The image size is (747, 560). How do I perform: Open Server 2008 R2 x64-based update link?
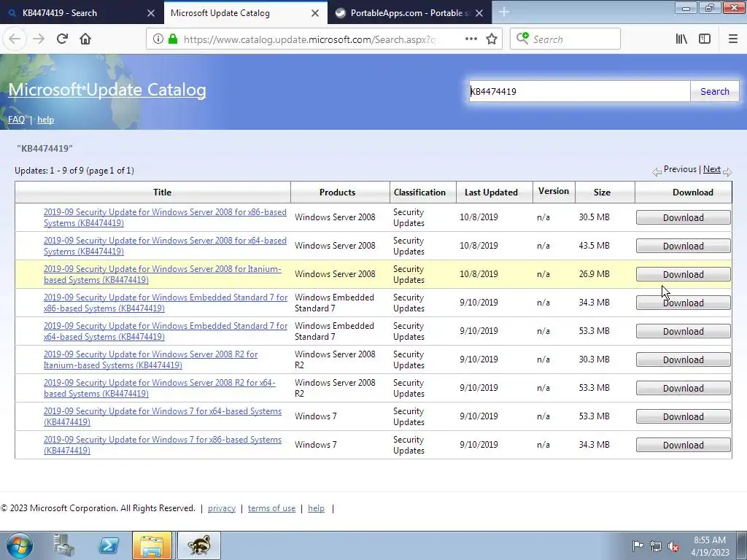[160, 388]
